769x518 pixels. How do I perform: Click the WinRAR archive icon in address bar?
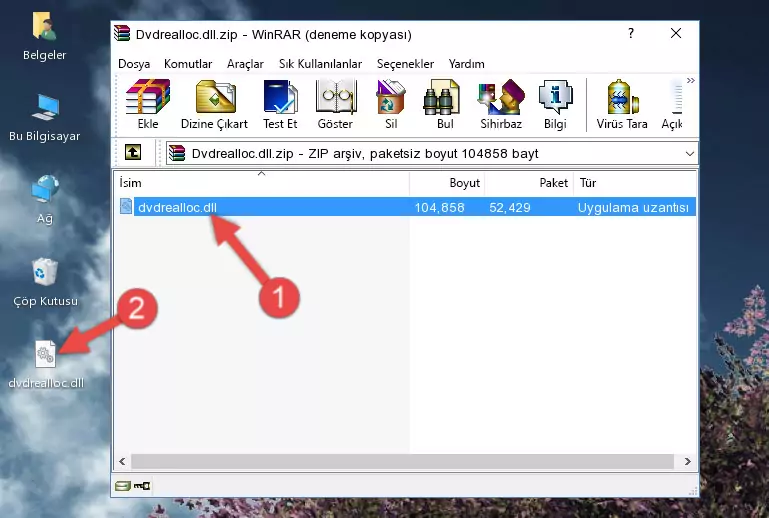click(x=177, y=154)
